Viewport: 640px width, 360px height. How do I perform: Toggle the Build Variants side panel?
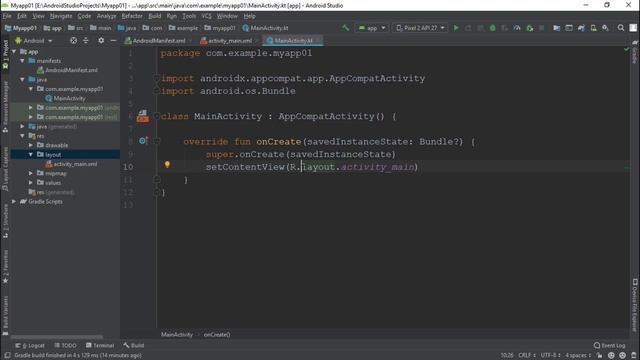[5, 315]
